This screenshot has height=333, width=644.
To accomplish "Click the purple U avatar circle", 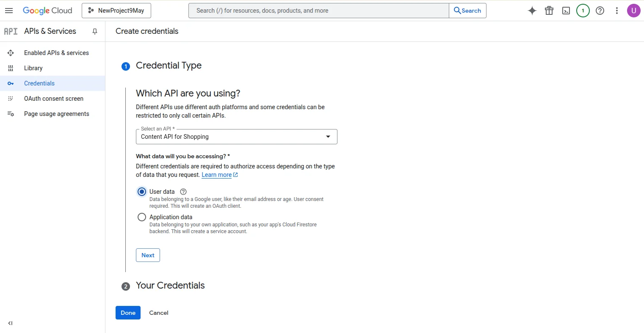I will click(x=633, y=11).
